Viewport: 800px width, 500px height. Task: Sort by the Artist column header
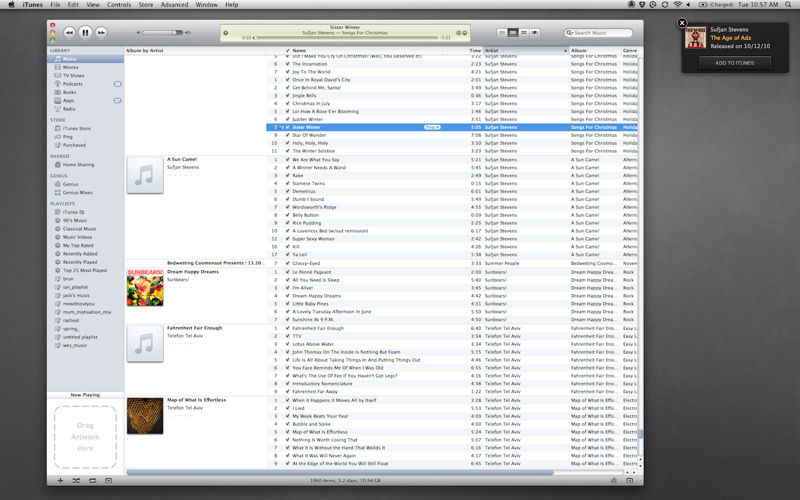[526, 51]
